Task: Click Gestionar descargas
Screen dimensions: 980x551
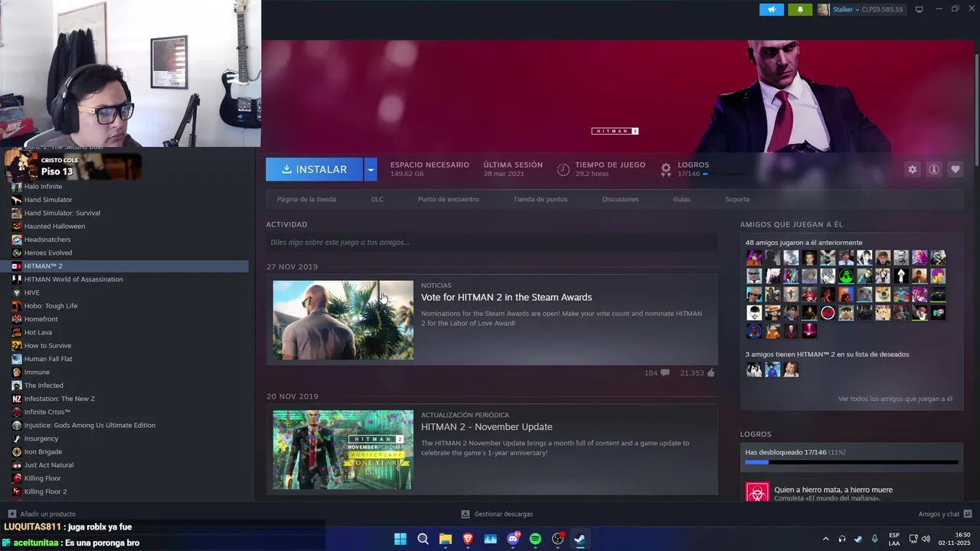Action: [x=504, y=514]
